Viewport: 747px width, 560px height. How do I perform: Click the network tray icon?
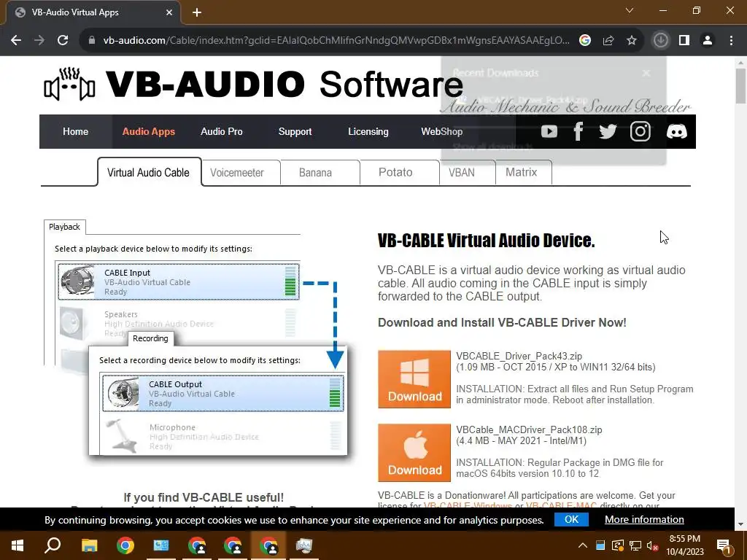(635, 545)
